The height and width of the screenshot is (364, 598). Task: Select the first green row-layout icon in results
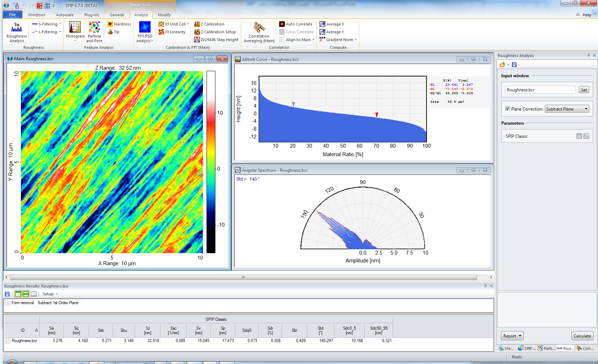click(x=18, y=294)
